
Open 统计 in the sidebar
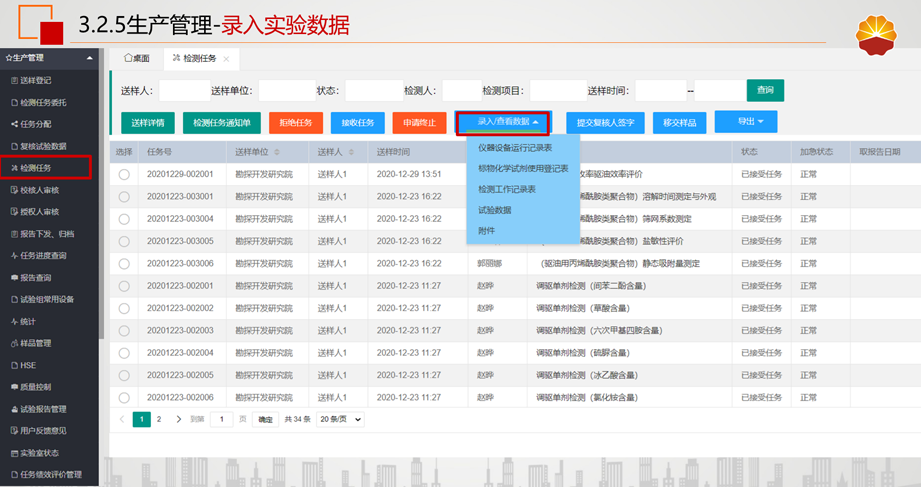pos(23,321)
